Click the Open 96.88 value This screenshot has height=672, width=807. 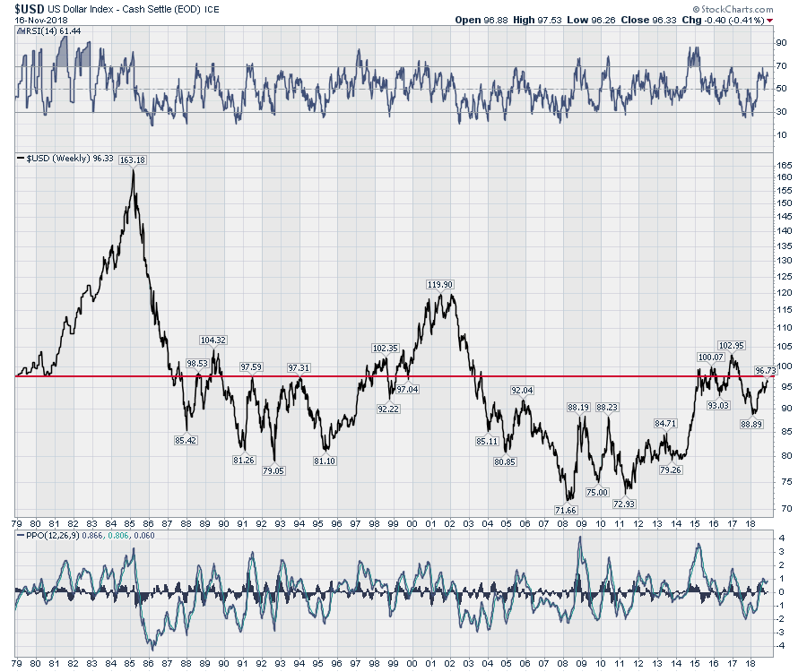click(482, 20)
